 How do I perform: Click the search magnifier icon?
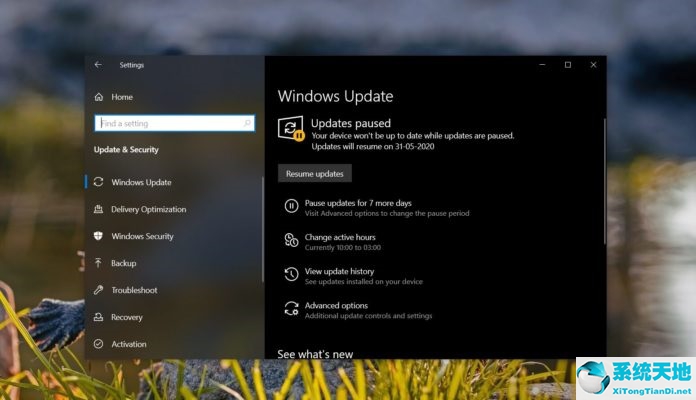point(247,123)
